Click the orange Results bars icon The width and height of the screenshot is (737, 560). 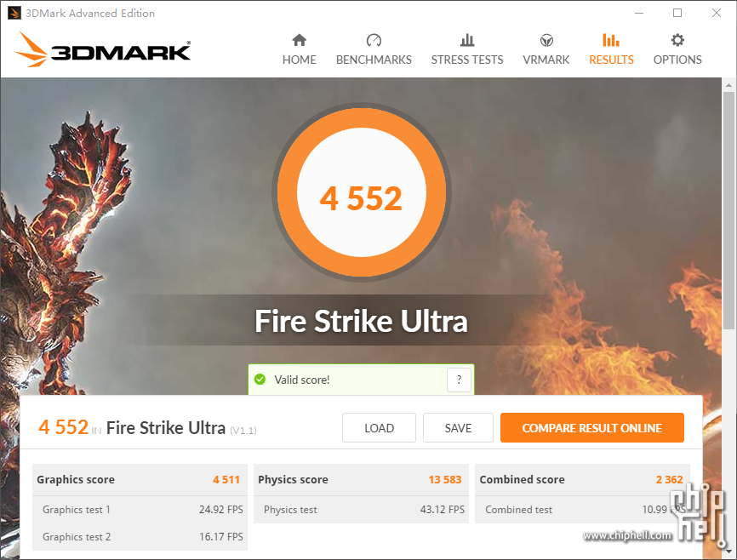click(x=611, y=41)
